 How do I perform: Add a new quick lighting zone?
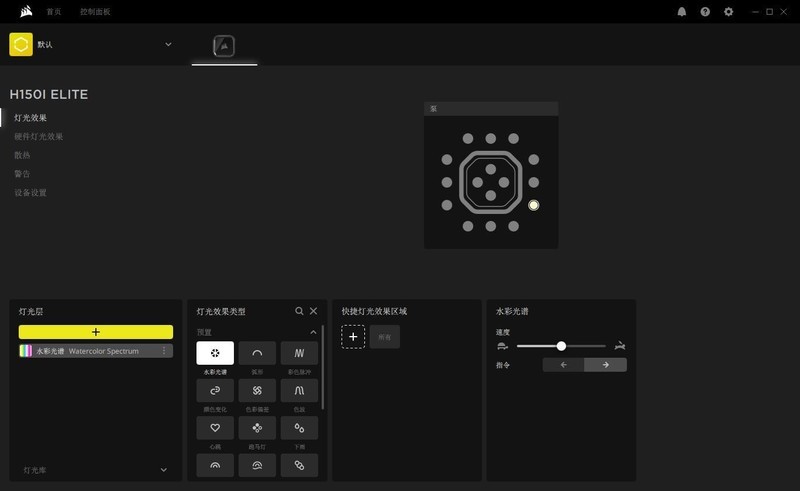click(x=353, y=337)
